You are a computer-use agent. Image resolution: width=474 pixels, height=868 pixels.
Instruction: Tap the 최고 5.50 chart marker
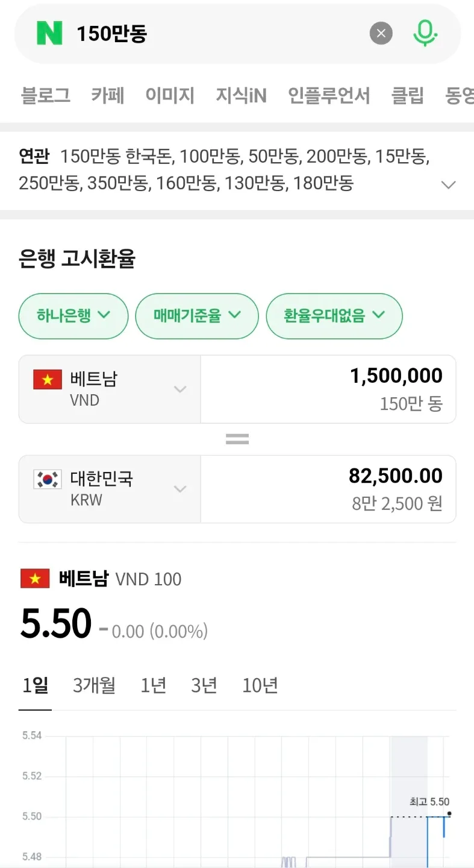tap(449, 813)
